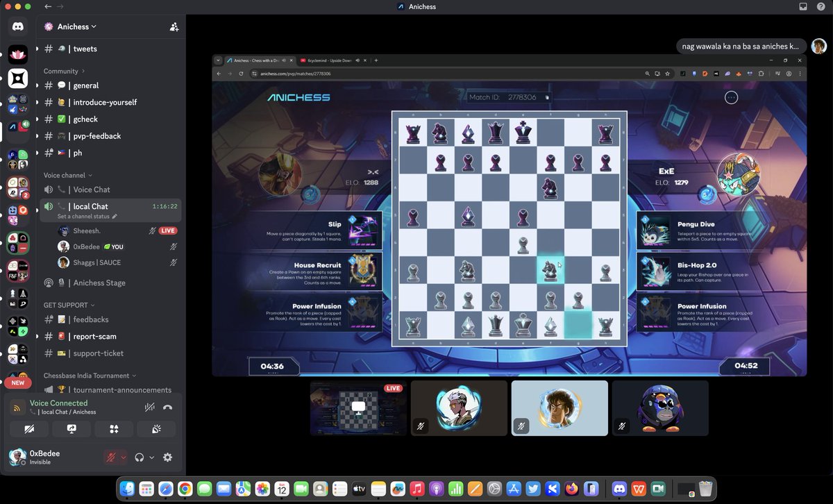Toggle headphone deafen in user panel
Image resolution: width=833 pixels, height=504 pixels.
140,457
